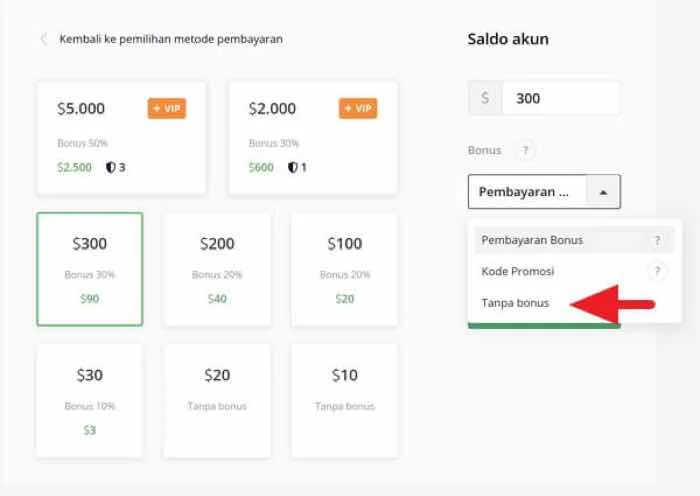The width and height of the screenshot is (700, 496).
Task: Pick the $20 Tanpa bonus card
Action: [x=217, y=400]
